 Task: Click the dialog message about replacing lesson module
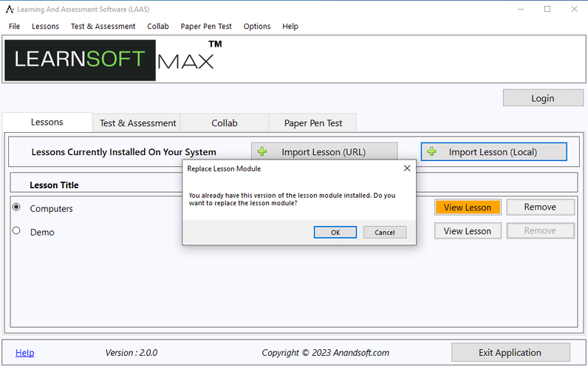pos(292,199)
